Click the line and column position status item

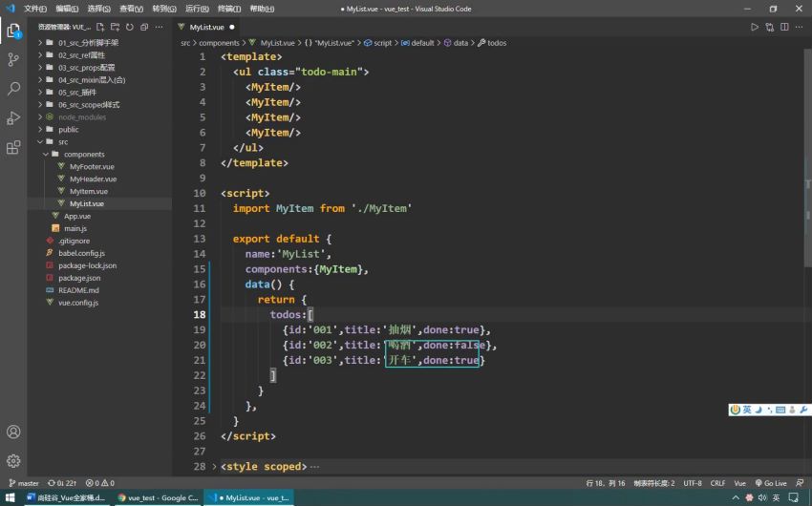[606, 483]
